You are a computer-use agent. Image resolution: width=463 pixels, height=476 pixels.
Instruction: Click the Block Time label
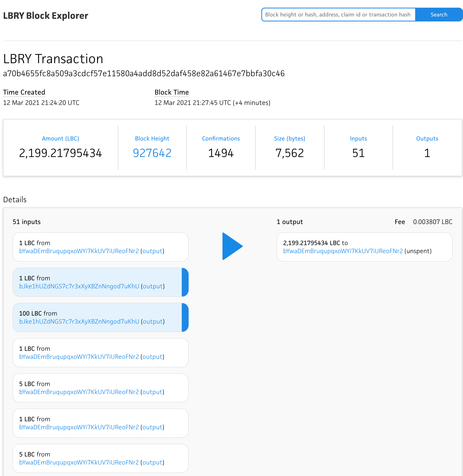[x=172, y=92]
